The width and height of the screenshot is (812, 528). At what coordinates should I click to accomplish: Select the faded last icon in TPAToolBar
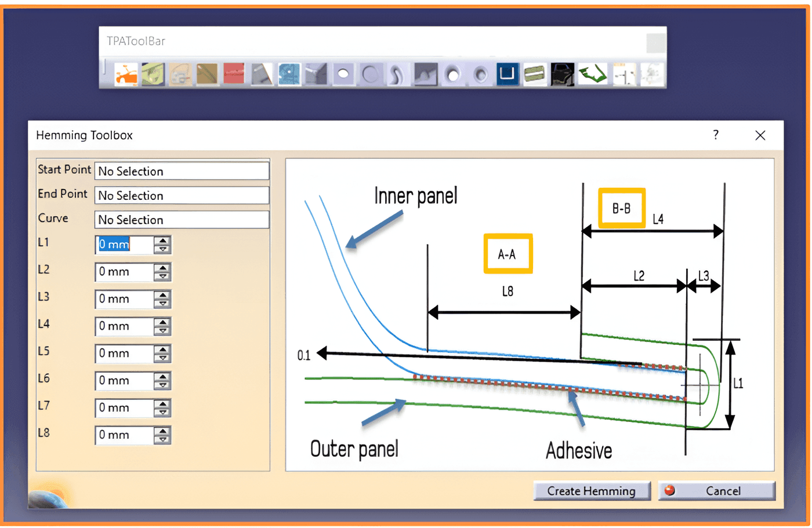point(652,74)
